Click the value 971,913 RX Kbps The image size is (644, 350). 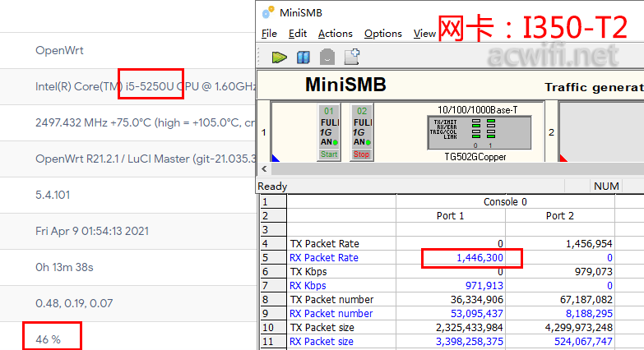click(x=484, y=286)
